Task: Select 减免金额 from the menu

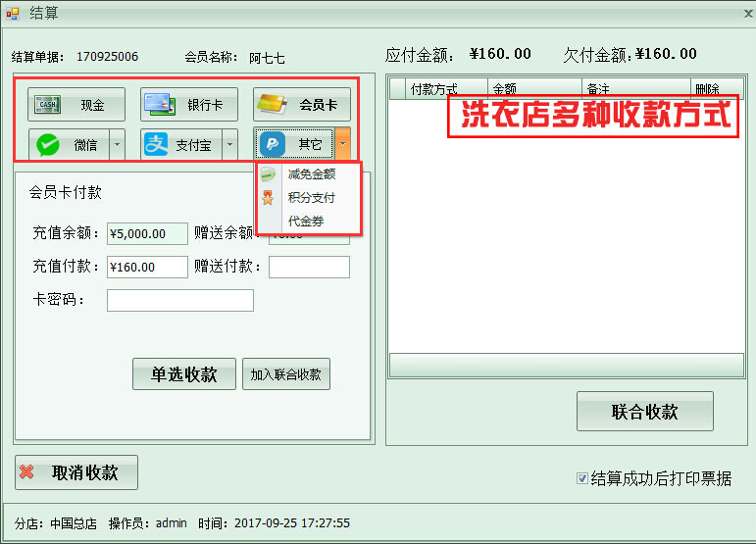Action: [311, 174]
